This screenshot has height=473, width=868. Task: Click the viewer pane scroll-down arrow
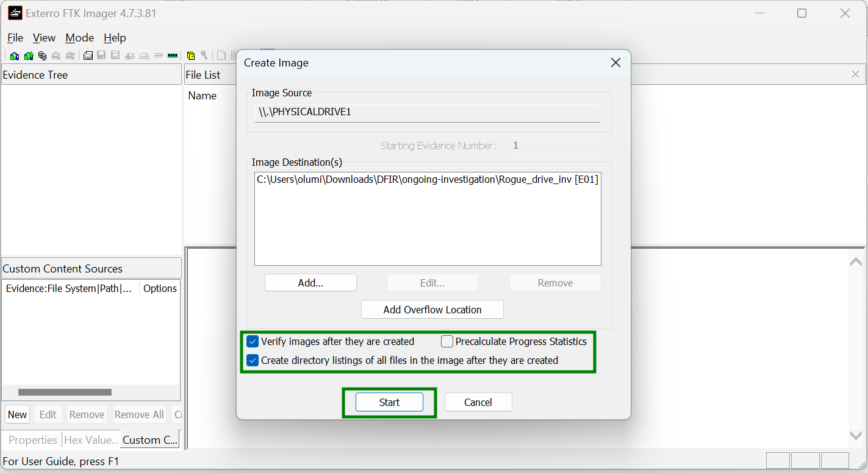pos(856,435)
